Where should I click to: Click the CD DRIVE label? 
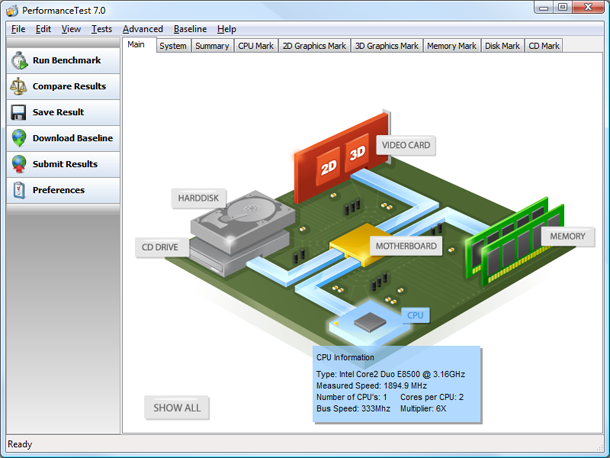click(158, 247)
